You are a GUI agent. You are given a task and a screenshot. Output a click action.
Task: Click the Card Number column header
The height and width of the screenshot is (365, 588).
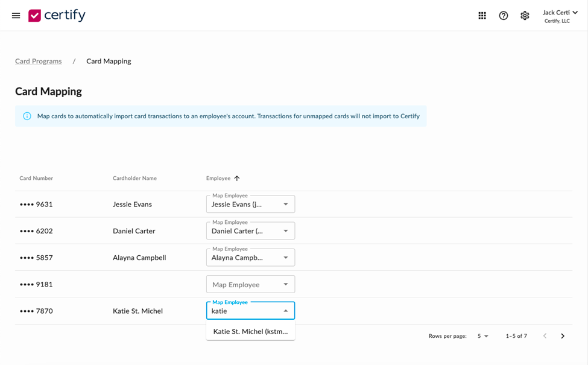(x=36, y=178)
